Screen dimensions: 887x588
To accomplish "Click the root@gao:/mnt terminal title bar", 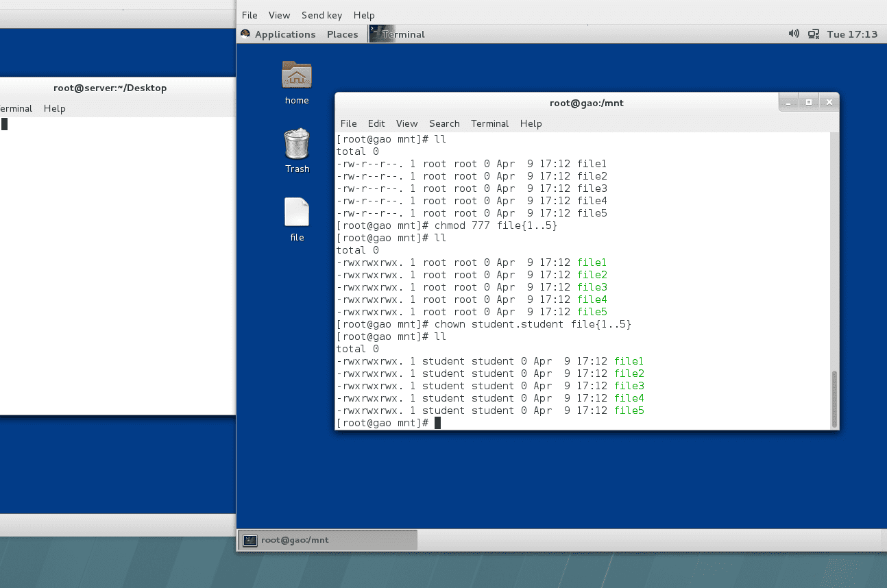I will [586, 103].
